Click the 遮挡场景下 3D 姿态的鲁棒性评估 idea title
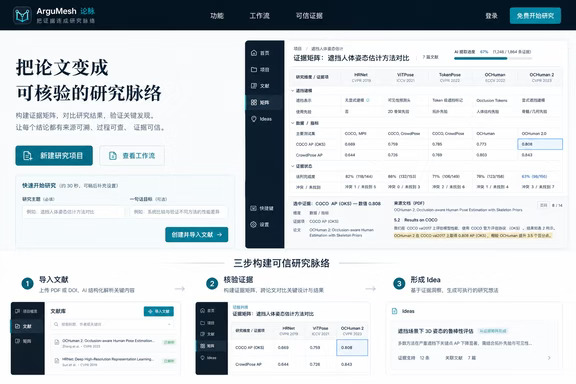Viewport: 576px width, 384px height. coord(435,331)
